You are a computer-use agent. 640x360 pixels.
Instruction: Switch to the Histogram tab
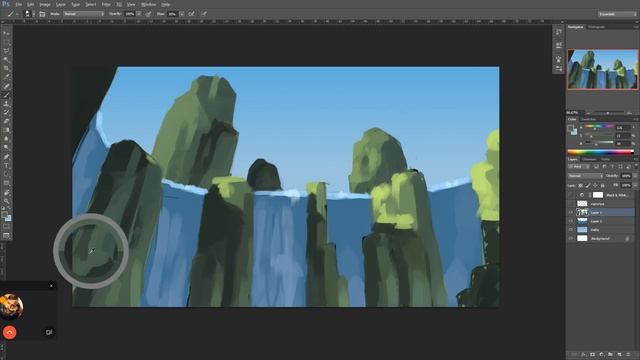click(596, 27)
